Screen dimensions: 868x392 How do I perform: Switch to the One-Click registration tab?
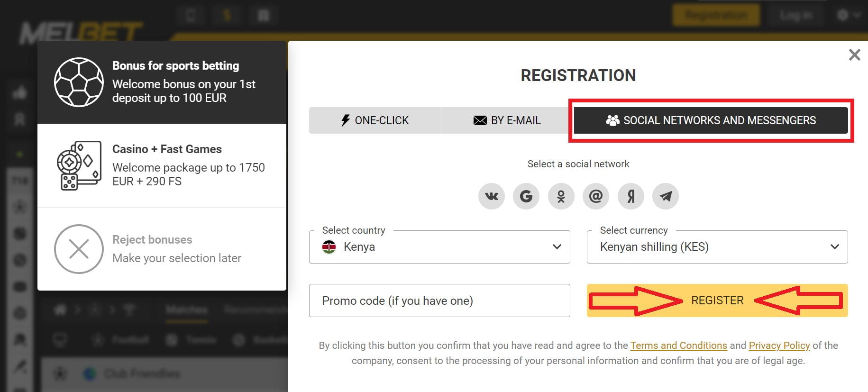(x=375, y=120)
